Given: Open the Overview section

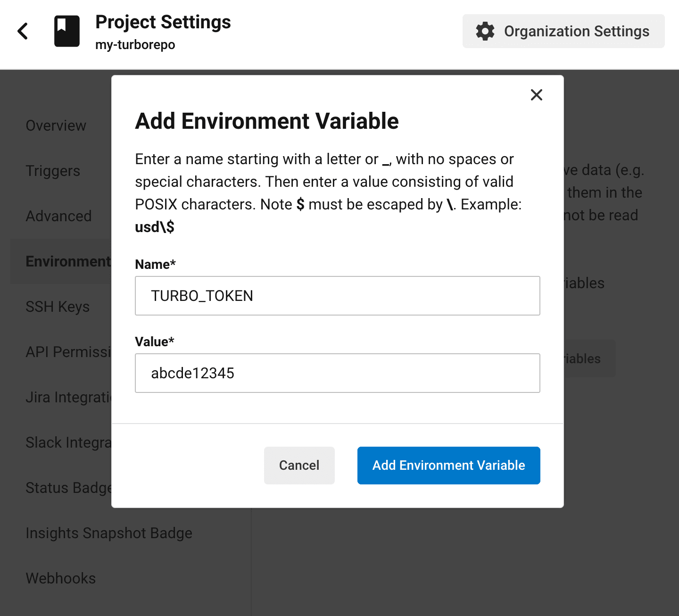Looking at the screenshot, I should (56, 125).
